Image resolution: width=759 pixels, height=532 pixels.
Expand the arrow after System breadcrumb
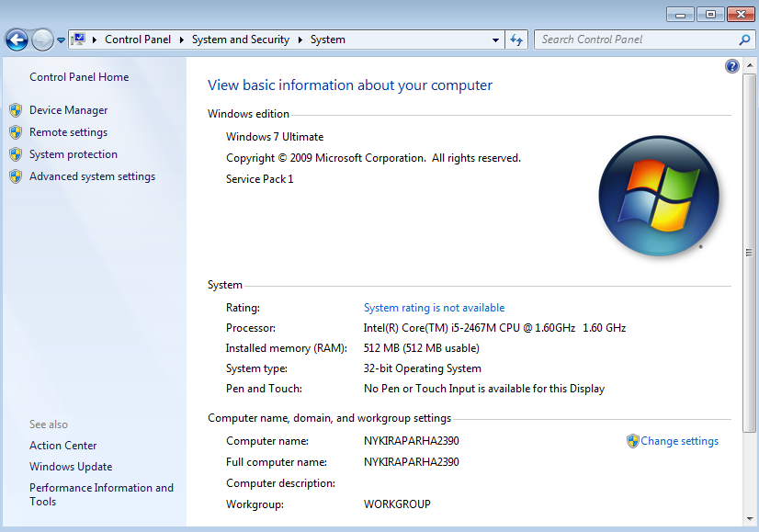355,40
